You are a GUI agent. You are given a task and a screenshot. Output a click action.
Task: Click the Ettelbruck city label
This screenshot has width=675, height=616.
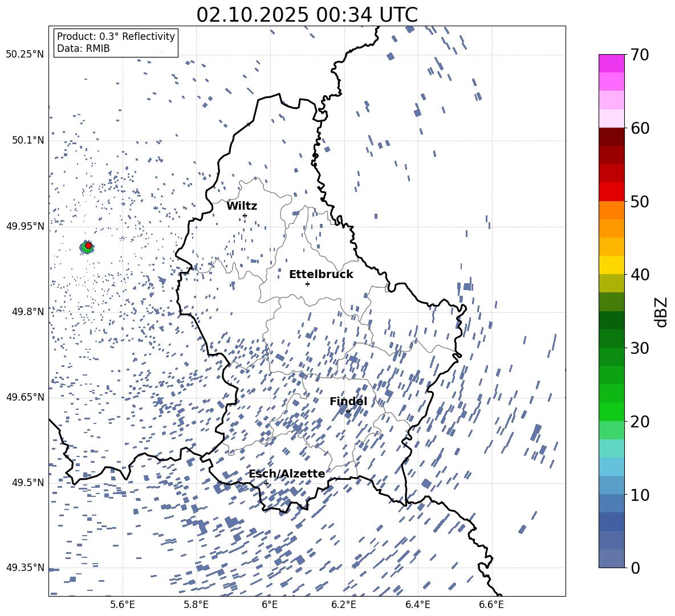(x=321, y=275)
